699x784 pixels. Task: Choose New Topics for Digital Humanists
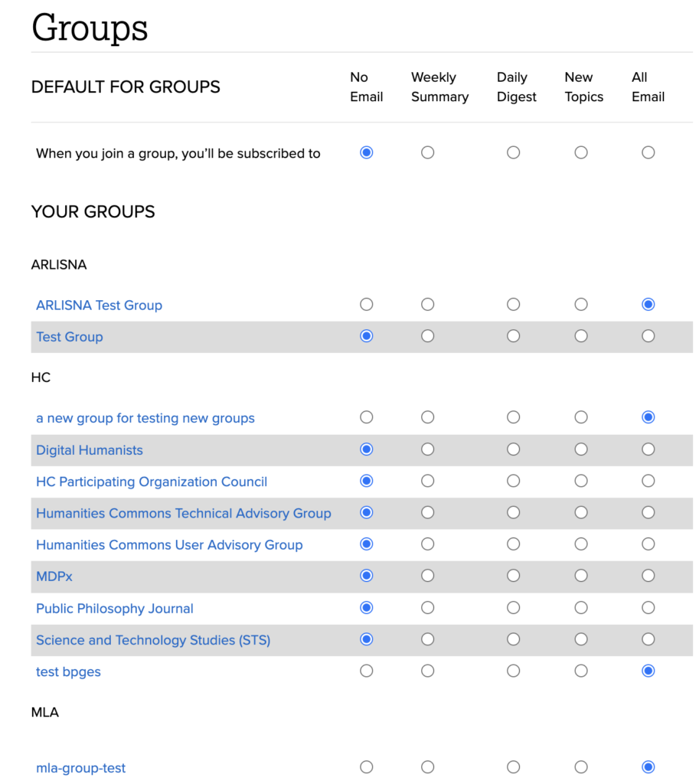point(581,449)
